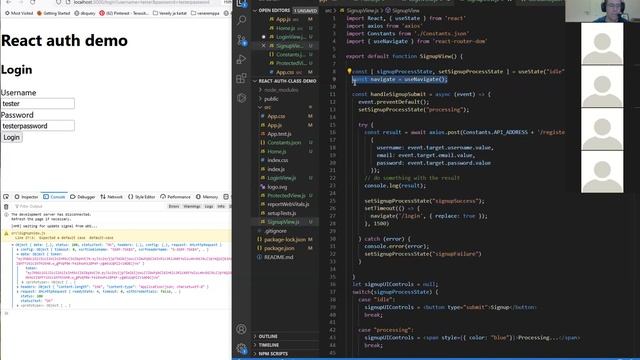Screen dimensions: 640x360
Task: Open setupTests.js in the explorer
Action: [x=282, y=213]
